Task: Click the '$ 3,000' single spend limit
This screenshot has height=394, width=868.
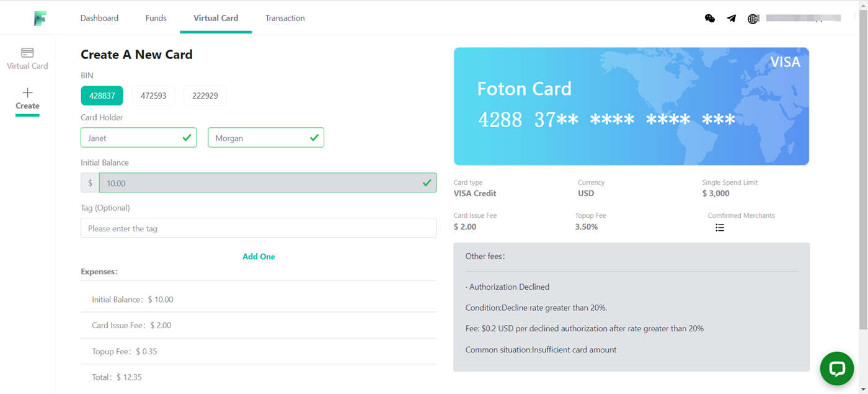Action: [715, 194]
